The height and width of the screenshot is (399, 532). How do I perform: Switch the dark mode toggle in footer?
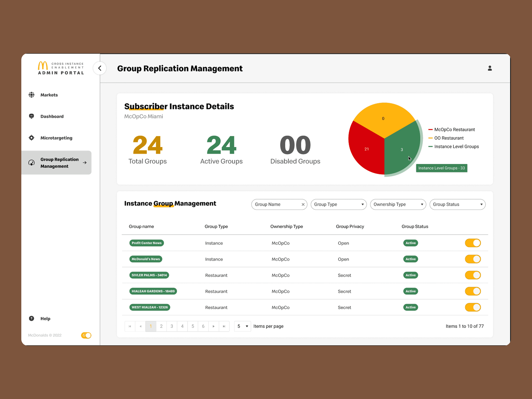pyautogui.click(x=86, y=335)
